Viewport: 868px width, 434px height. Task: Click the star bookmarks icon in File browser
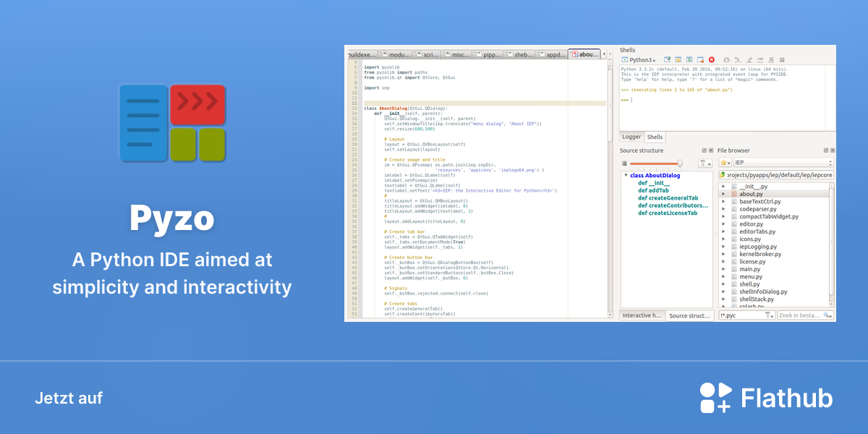(725, 163)
